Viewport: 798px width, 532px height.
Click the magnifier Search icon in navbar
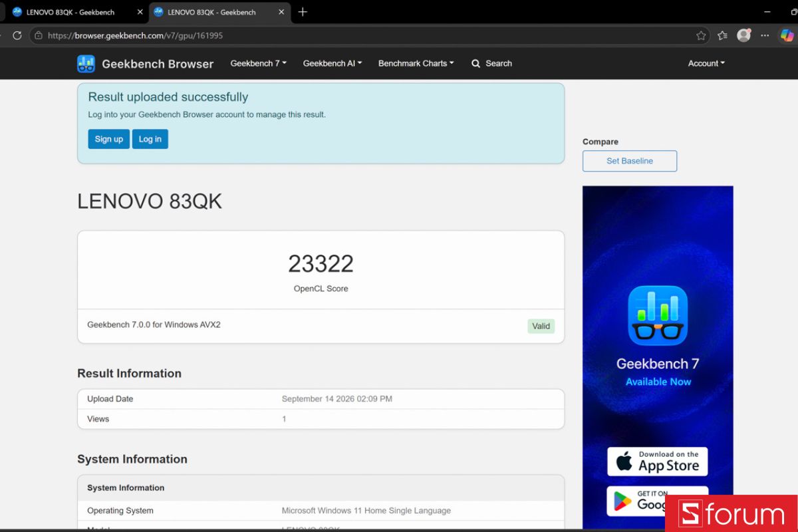[475, 64]
